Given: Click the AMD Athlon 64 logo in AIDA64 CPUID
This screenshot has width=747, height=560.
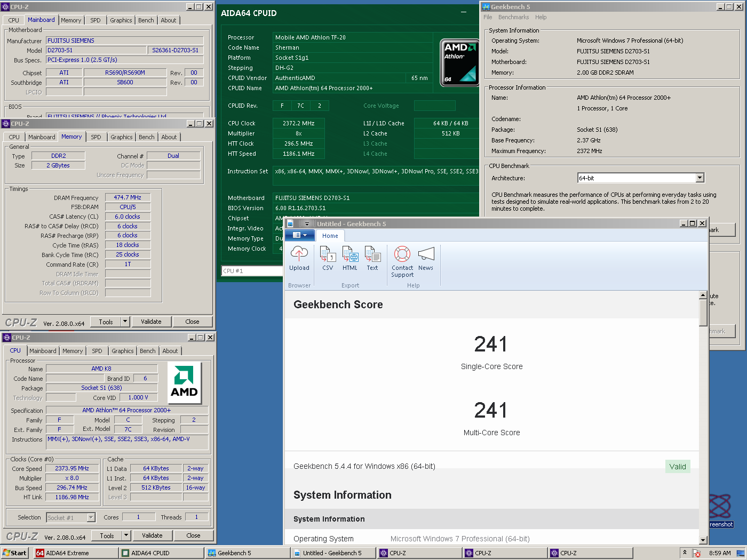Looking at the screenshot, I should [x=460, y=63].
